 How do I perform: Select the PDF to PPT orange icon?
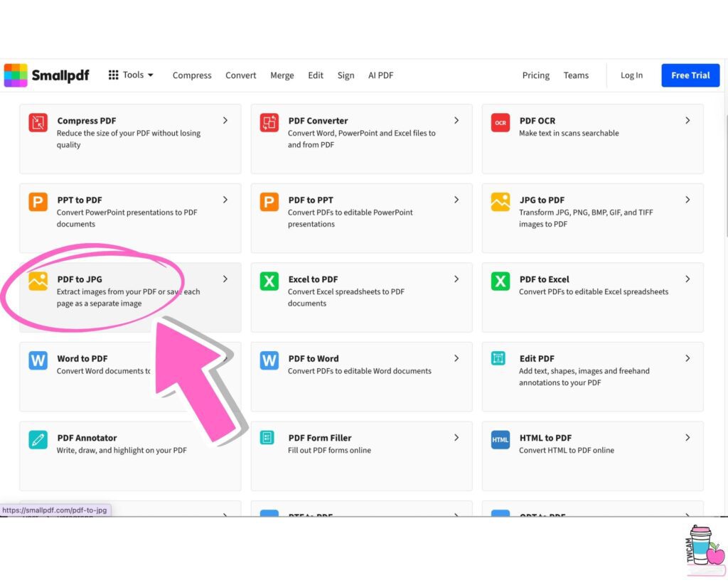point(269,202)
